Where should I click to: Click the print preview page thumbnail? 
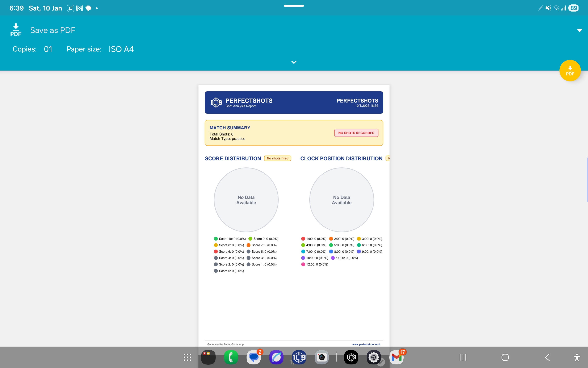tap(294, 214)
